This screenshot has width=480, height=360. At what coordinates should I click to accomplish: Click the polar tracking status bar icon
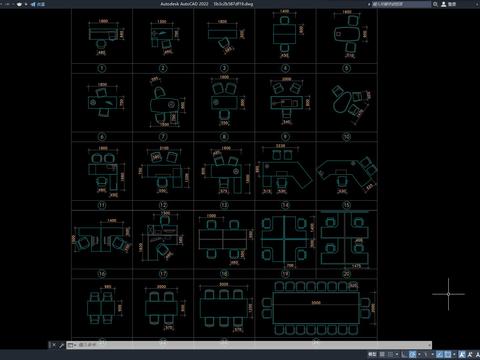click(412, 354)
